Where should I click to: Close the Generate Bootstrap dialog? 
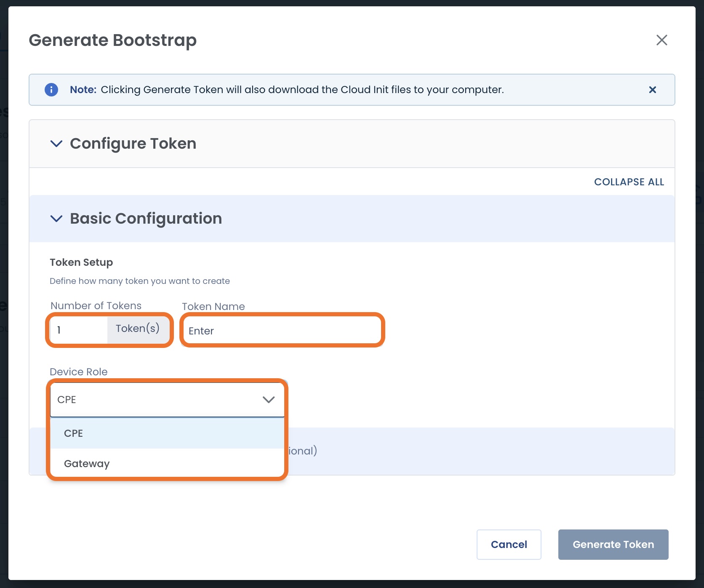coord(661,40)
